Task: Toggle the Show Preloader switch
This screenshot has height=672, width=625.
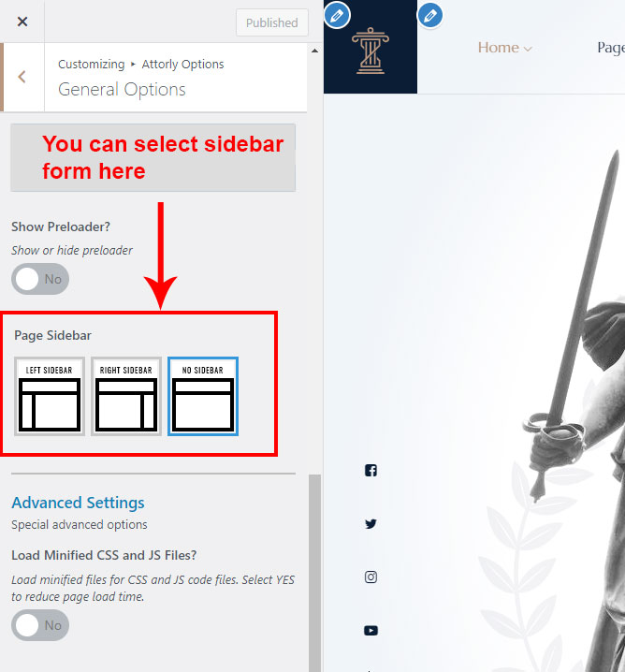Action: click(x=40, y=279)
